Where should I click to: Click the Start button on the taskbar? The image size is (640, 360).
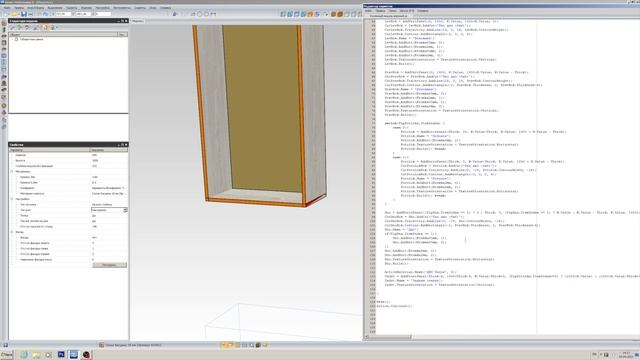[7, 355]
